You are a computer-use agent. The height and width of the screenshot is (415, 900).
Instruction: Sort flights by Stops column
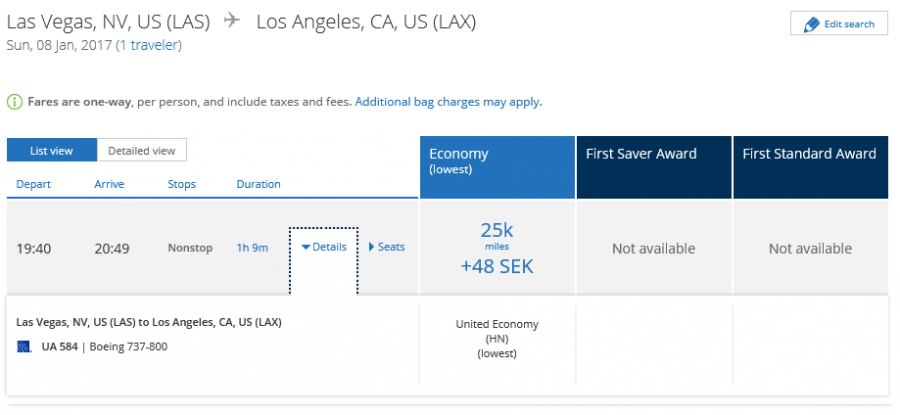coord(181,184)
